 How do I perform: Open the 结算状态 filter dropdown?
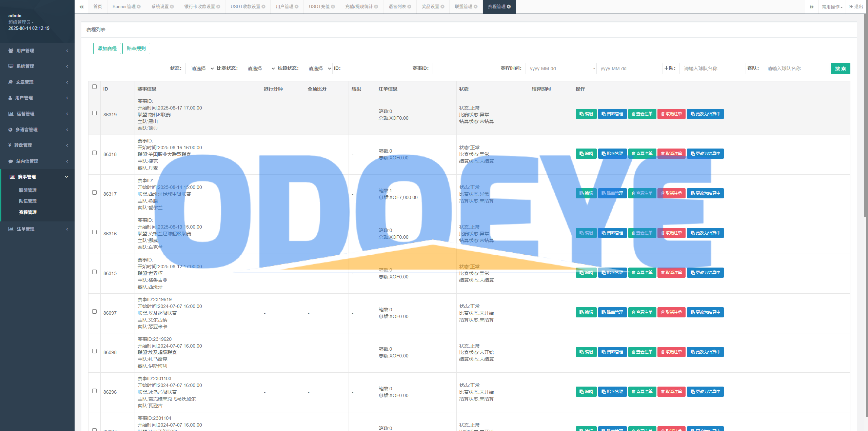tap(317, 68)
